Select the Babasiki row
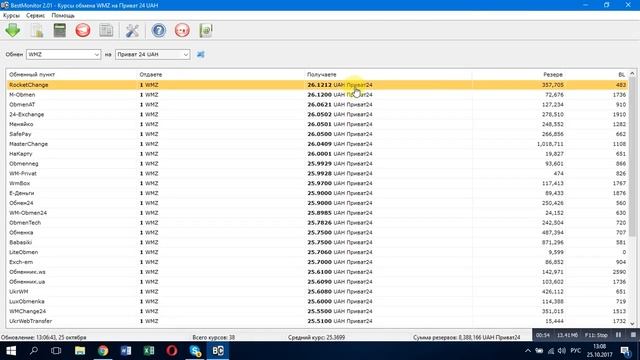Image resolution: width=640 pixels, height=360 pixels. click(x=318, y=242)
